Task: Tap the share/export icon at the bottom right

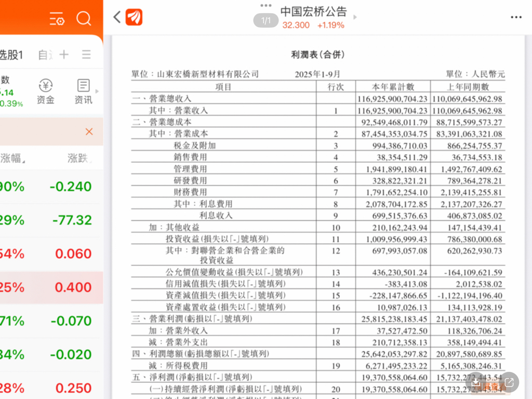Action: tap(509, 383)
